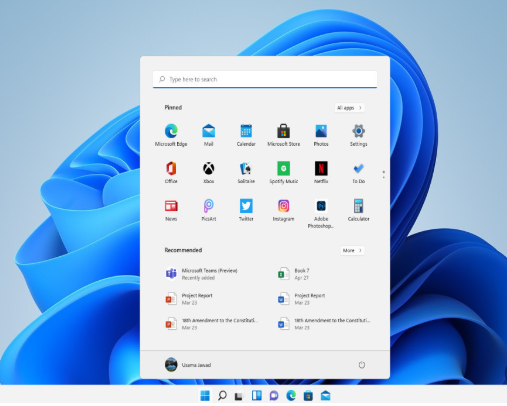Open Spotify Music

pos(284,172)
